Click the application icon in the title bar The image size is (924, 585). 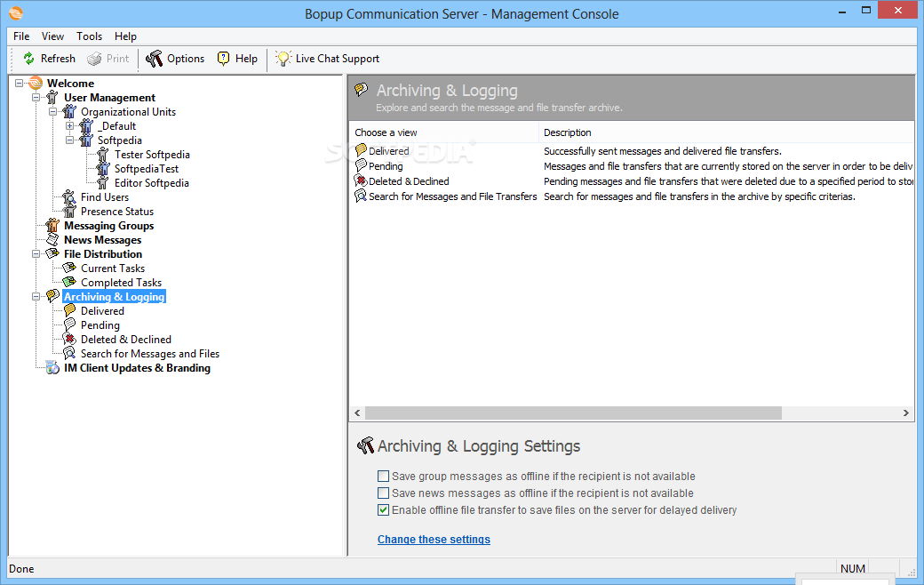16,13
